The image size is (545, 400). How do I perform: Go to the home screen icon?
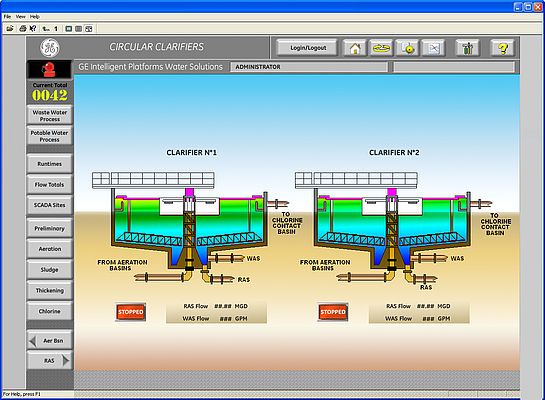(355, 48)
